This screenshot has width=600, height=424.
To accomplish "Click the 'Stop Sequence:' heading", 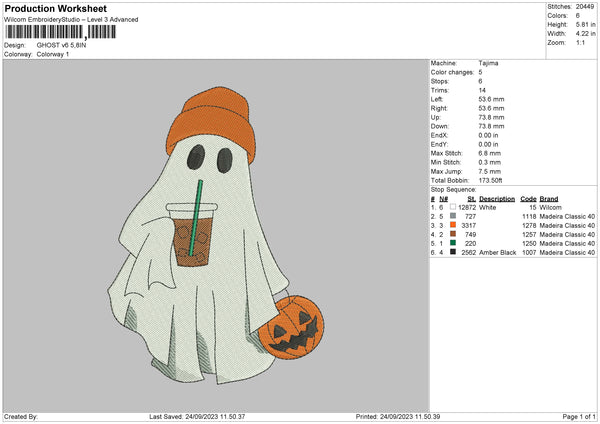I will 453,190.
